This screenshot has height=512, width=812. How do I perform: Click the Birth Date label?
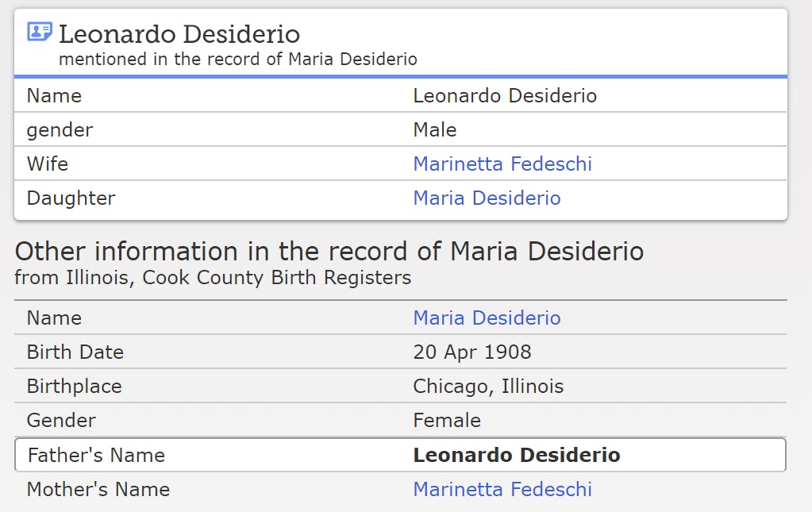coord(75,352)
